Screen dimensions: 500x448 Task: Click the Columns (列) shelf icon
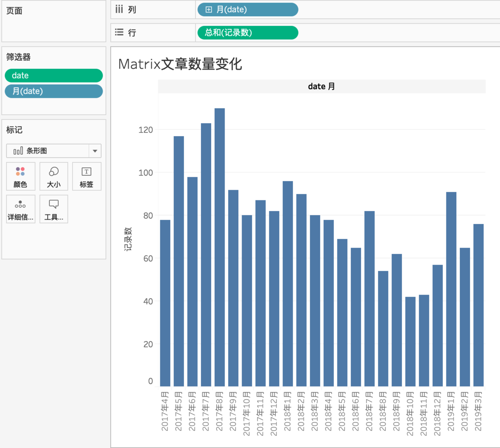point(119,9)
